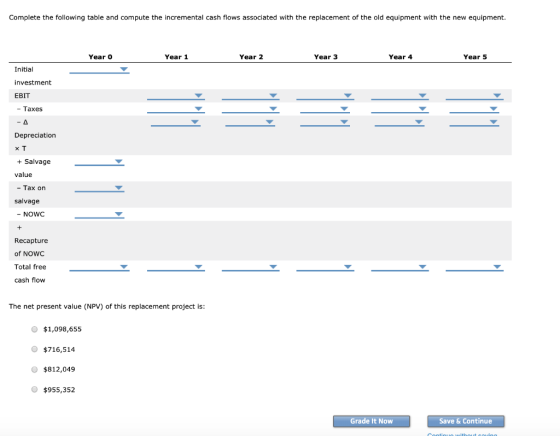Select Total free cash flow for Year 3
This screenshot has height=436, width=560.
click(325, 267)
